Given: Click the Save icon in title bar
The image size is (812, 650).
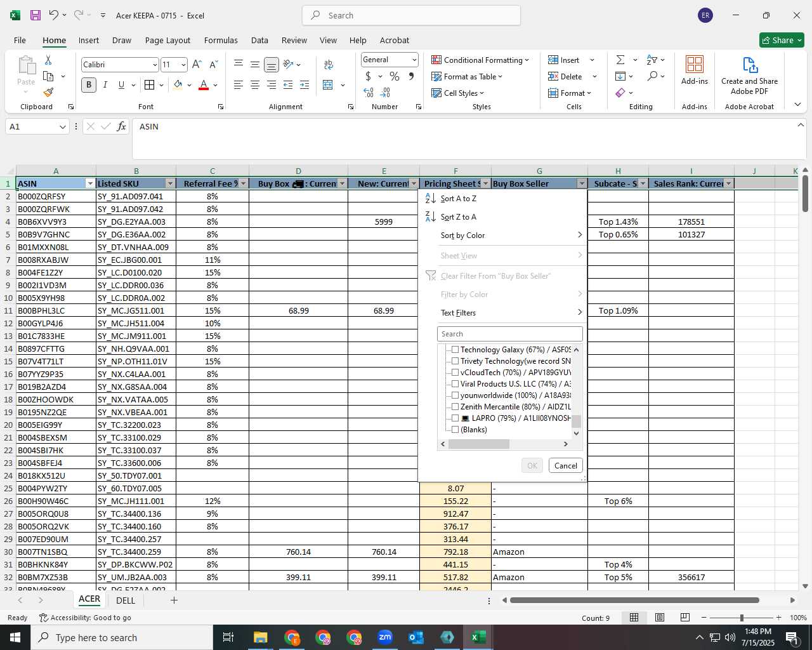Looking at the screenshot, I should [36, 15].
